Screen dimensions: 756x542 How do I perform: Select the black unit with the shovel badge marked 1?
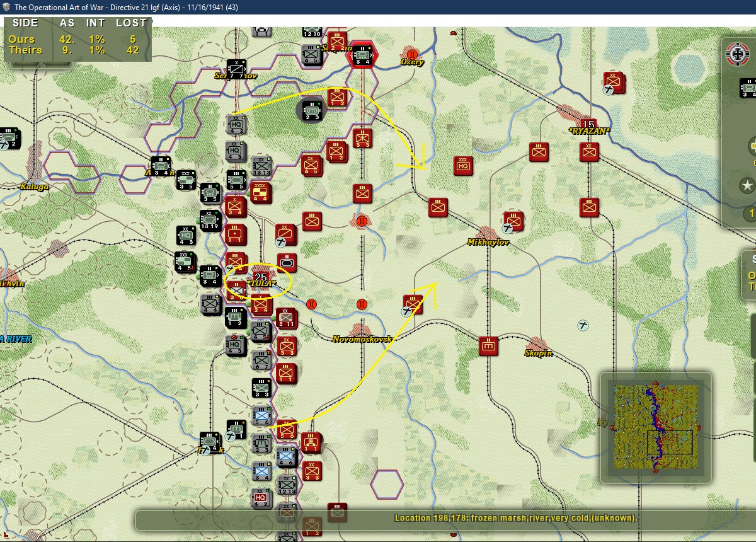236,429
